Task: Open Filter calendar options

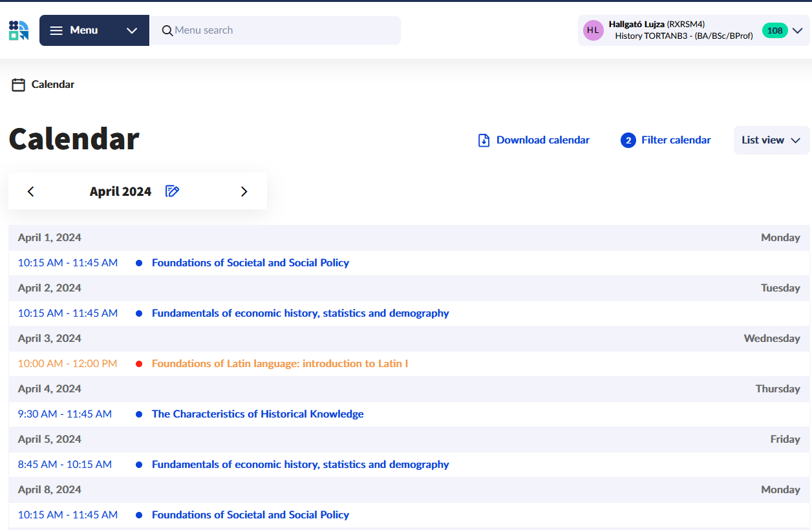Action: pos(666,140)
